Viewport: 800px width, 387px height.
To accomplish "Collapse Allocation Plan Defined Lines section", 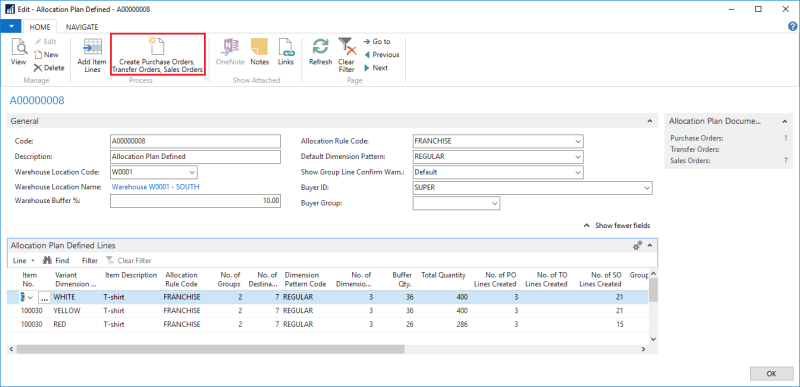I will 650,246.
